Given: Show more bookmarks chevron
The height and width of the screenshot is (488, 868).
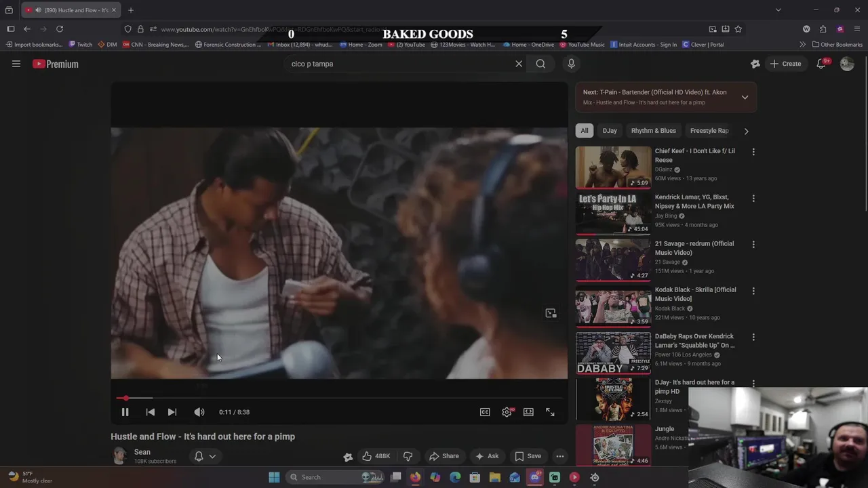Looking at the screenshot, I should pos(802,45).
